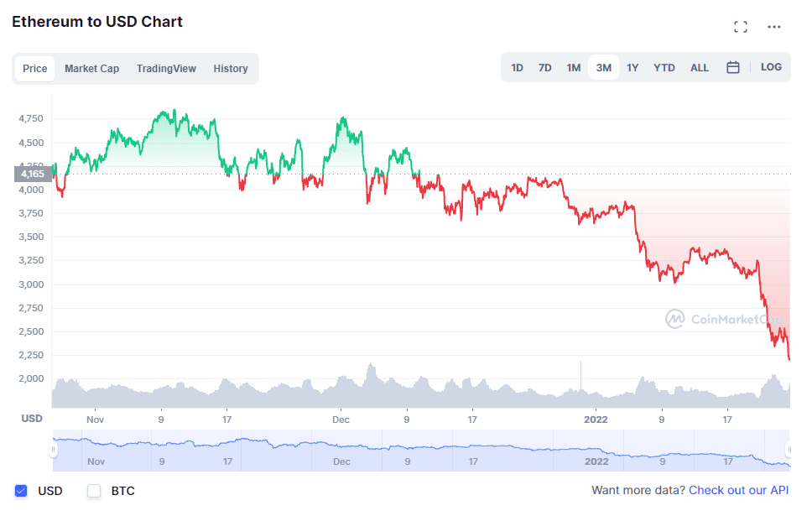Image resolution: width=812 pixels, height=516 pixels.
Task: Enable the BTC checkbox
Action: [x=94, y=491]
